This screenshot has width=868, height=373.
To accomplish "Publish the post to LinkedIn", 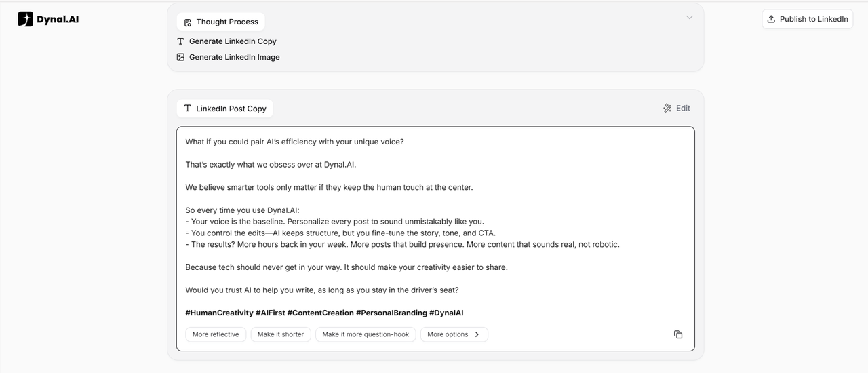I will coord(808,19).
